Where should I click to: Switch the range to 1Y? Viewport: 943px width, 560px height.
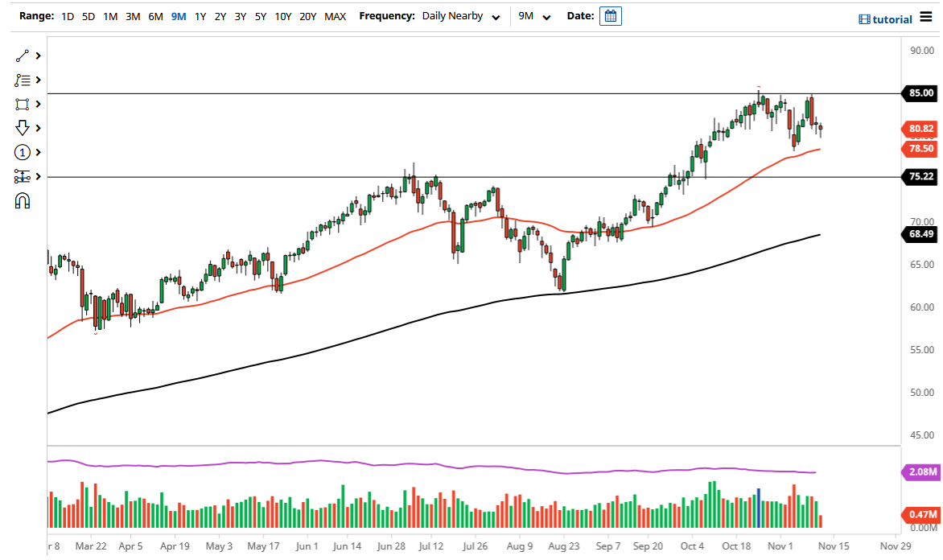click(200, 15)
